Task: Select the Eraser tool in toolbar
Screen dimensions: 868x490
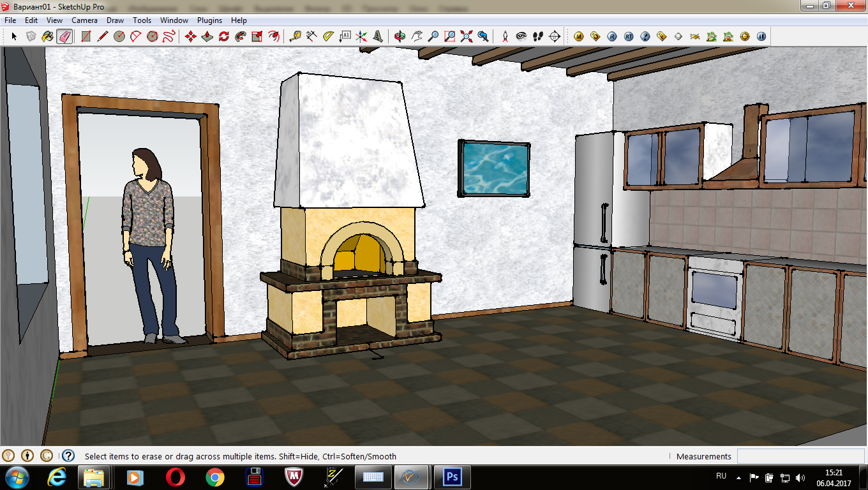Action: point(64,36)
